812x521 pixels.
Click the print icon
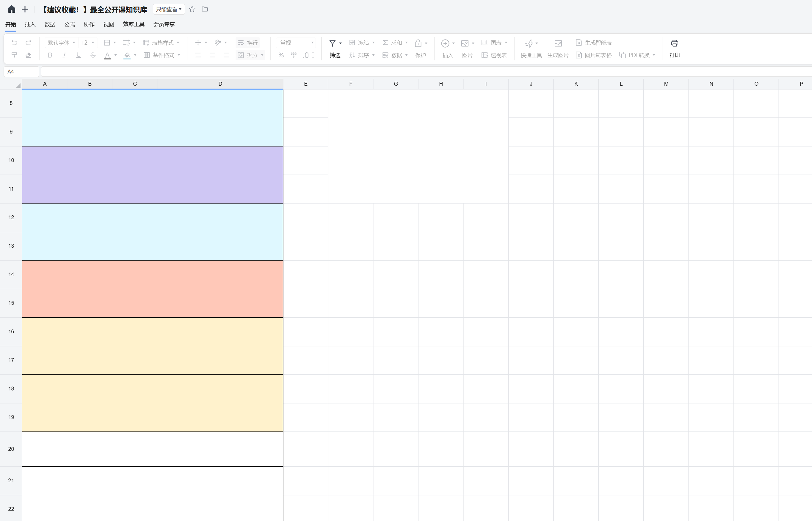point(674,43)
